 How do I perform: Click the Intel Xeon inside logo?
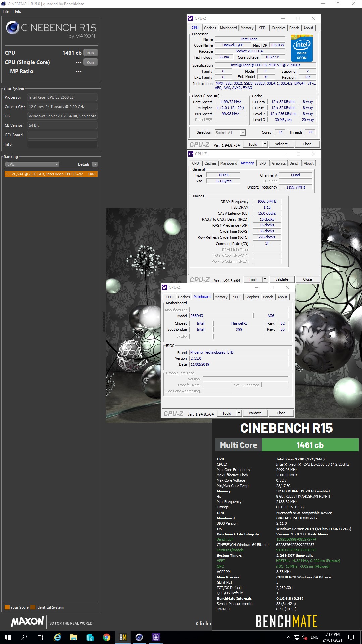302,48
